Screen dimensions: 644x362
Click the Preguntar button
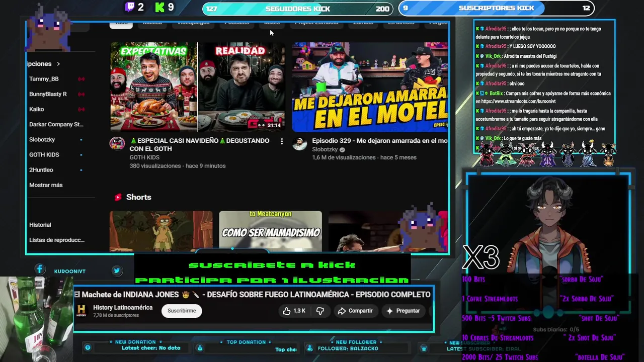(x=403, y=311)
